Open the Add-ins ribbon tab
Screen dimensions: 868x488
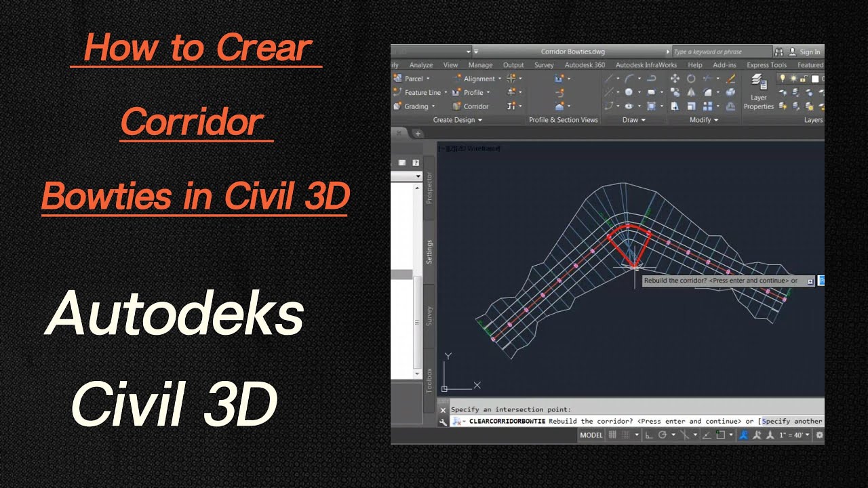(x=725, y=65)
